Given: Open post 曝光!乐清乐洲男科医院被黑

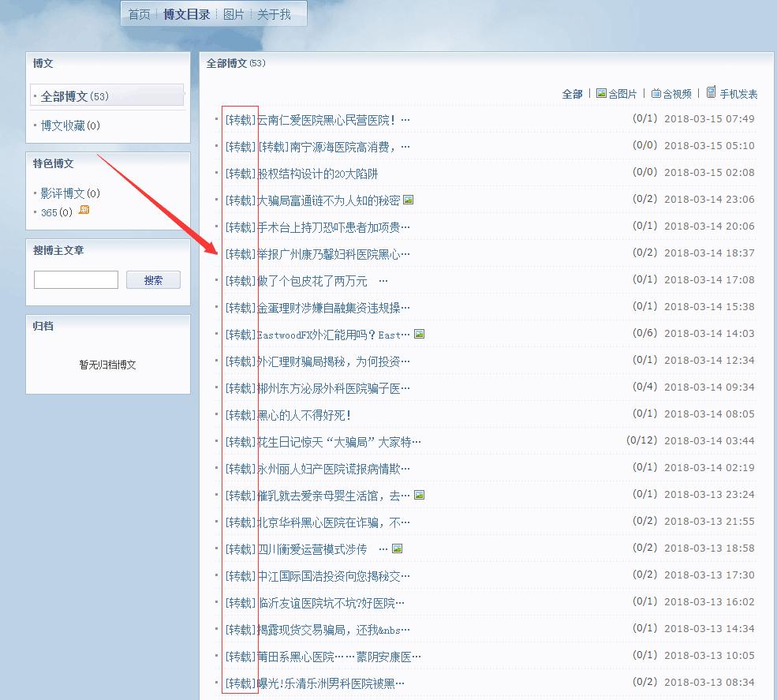Looking at the screenshot, I should [316, 683].
